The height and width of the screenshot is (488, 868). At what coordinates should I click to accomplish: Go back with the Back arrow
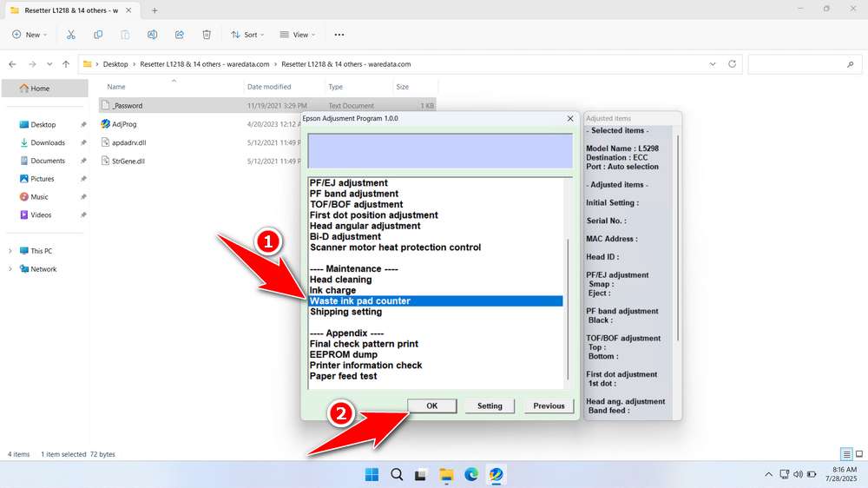click(x=13, y=64)
